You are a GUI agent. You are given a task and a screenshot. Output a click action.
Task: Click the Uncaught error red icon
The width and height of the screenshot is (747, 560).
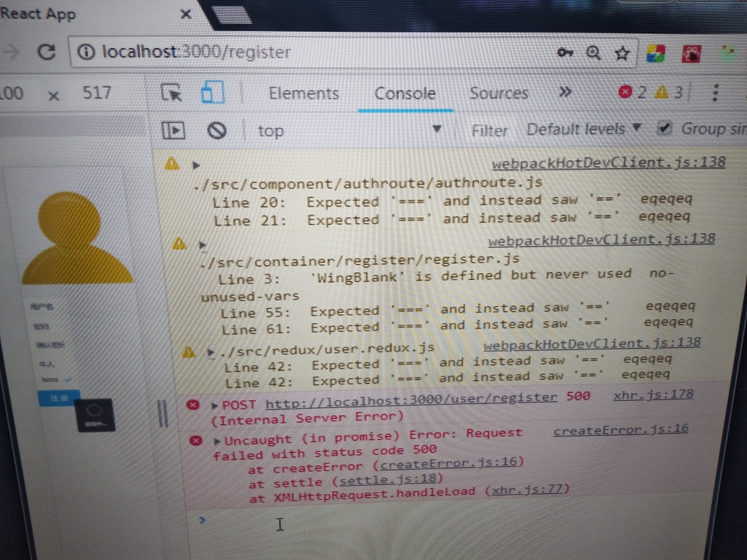point(196,441)
